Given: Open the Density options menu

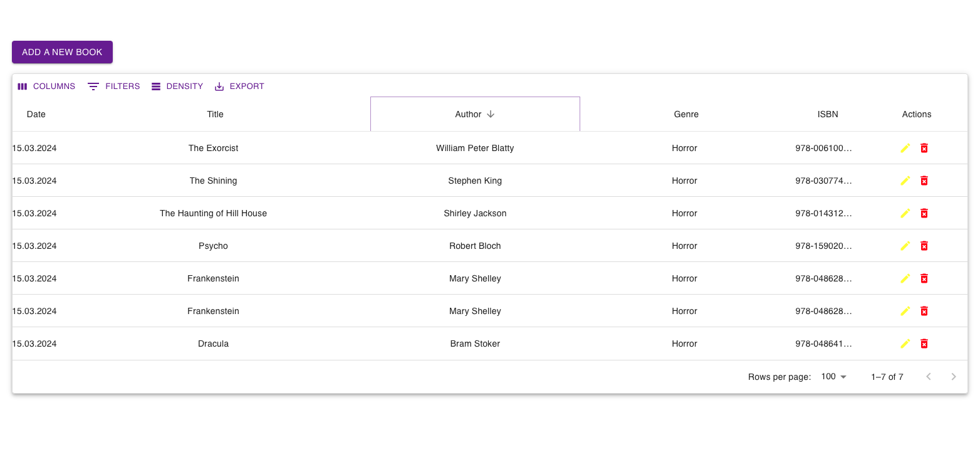Looking at the screenshot, I should 177,87.
